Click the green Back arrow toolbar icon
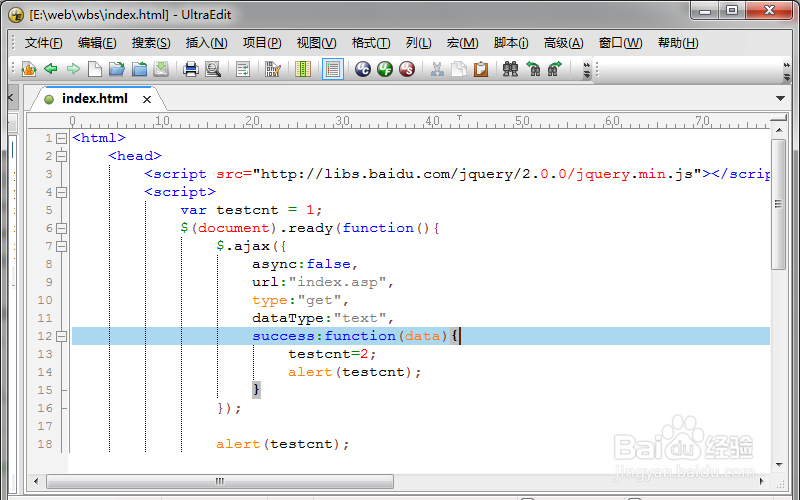 [51, 69]
